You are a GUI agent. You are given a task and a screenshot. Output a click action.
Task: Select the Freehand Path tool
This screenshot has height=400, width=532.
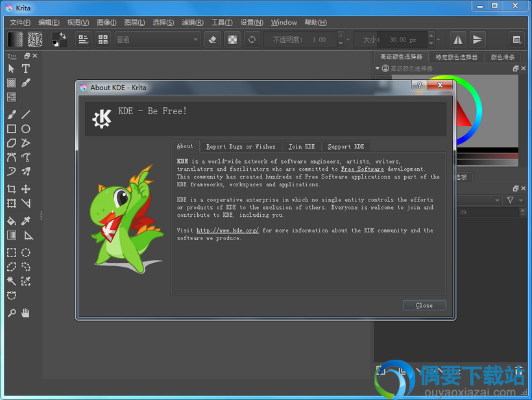click(x=26, y=157)
